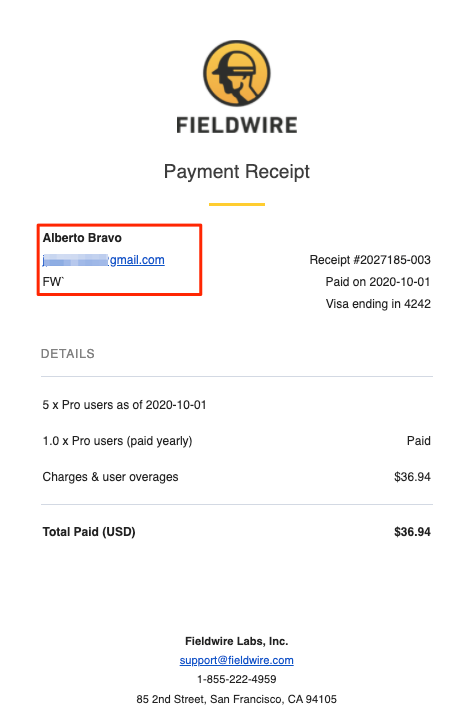Screen dimensions: 474x715
Task: Click the FIELDWIRE wordmark text
Action: (x=237, y=125)
